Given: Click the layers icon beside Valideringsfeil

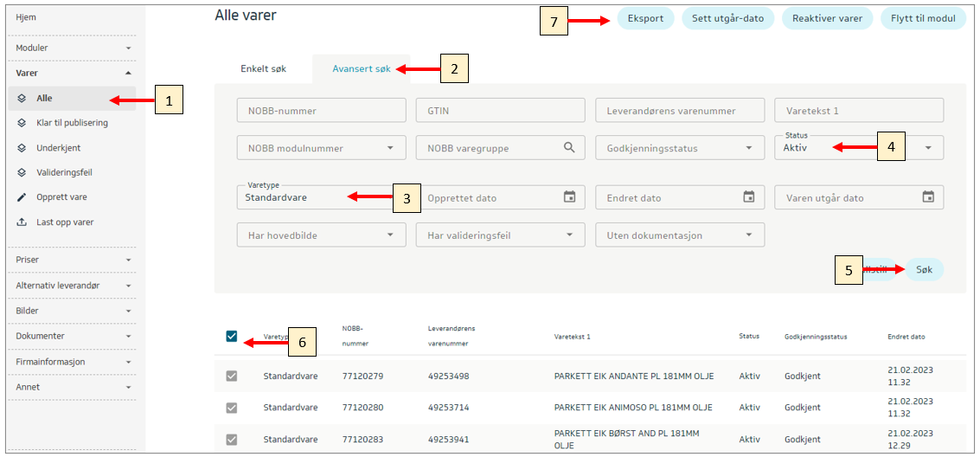Looking at the screenshot, I should coord(22,172).
